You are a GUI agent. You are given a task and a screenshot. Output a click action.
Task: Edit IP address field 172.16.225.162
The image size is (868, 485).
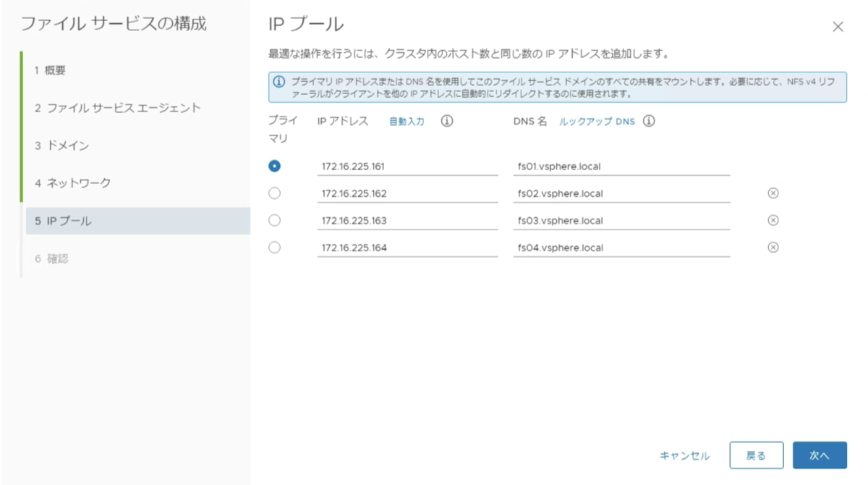[x=407, y=193]
